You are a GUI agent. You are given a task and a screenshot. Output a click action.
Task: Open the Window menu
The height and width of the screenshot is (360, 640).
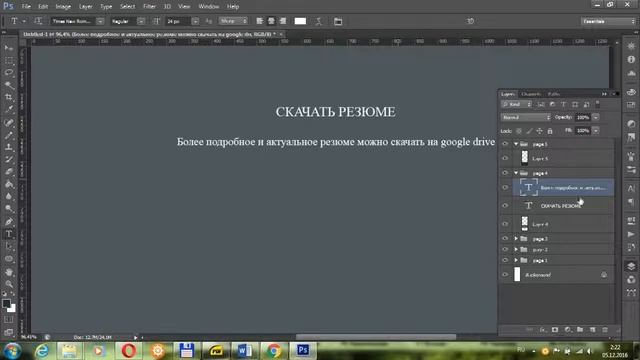(209, 7)
